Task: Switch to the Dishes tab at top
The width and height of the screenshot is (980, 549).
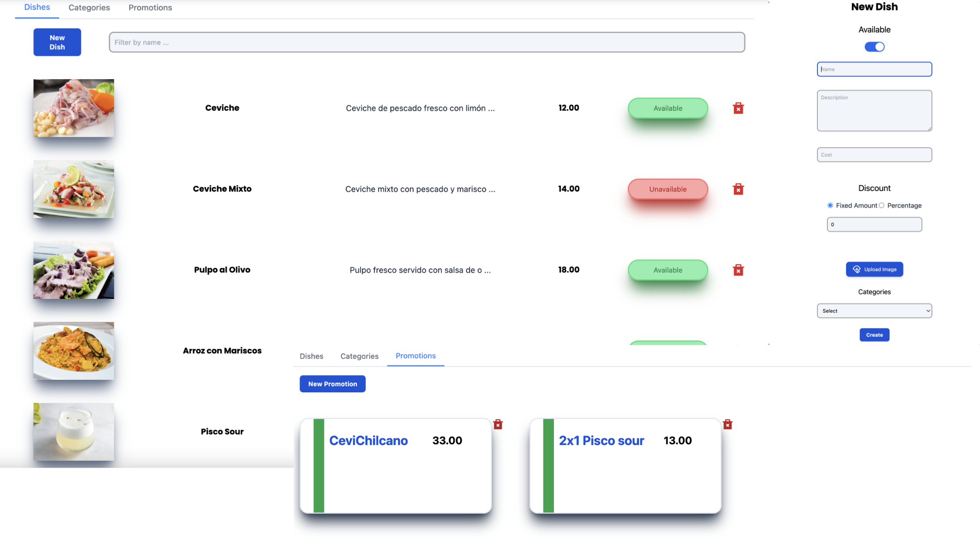Action: coord(37,7)
